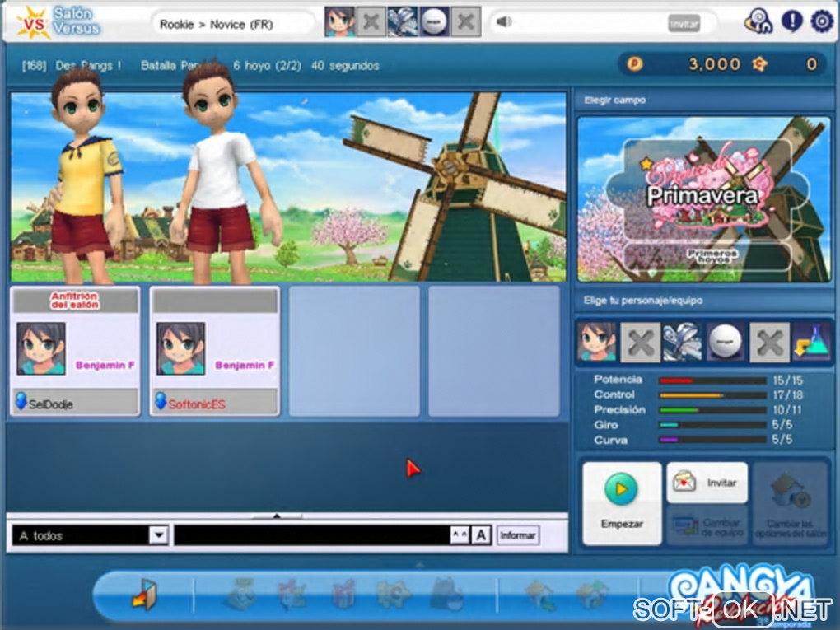840x630 pixels.
Task: Click the chat message input field
Action: click(x=312, y=535)
